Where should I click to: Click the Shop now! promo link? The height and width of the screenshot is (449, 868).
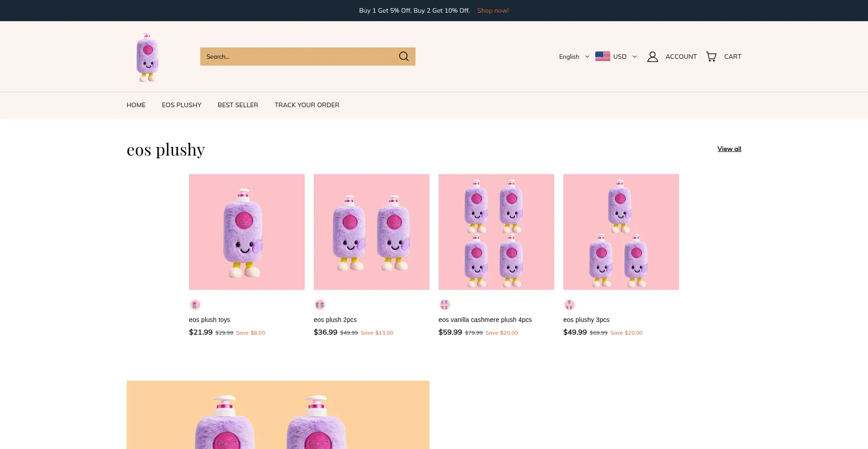click(x=493, y=10)
